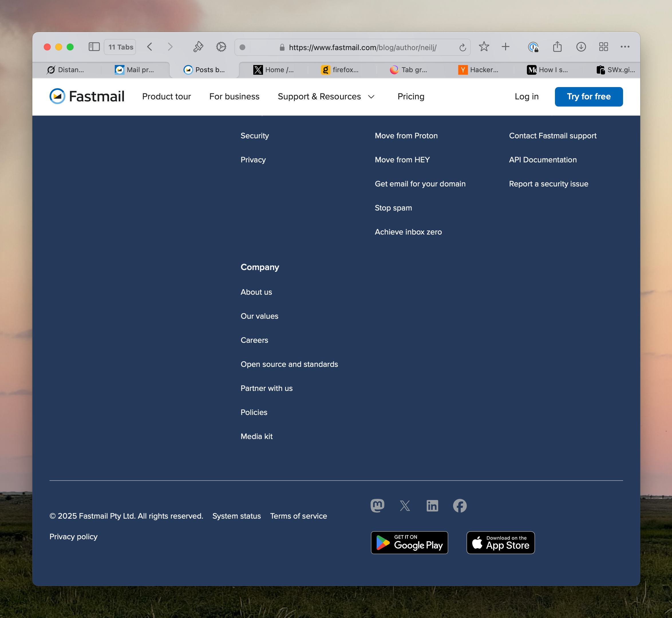The width and height of the screenshot is (672, 618).
Task: Open the more options ellipsis menu
Action: click(625, 47)
